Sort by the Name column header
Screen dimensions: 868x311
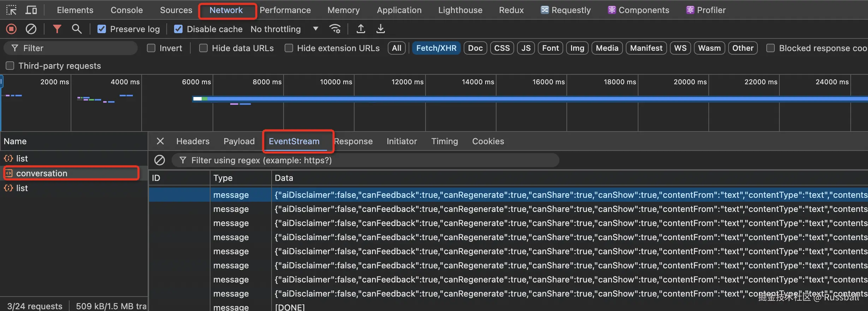(x=74, y=141)
